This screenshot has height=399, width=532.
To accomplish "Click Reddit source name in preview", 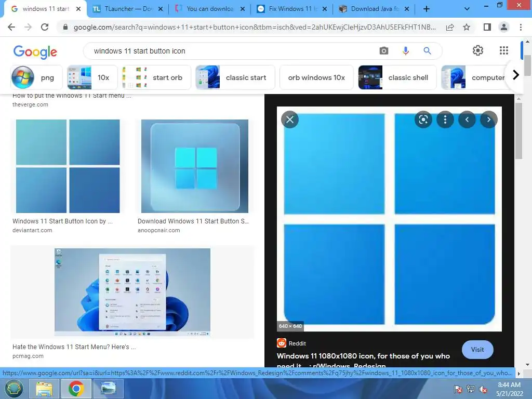I will tap(297, 343).
